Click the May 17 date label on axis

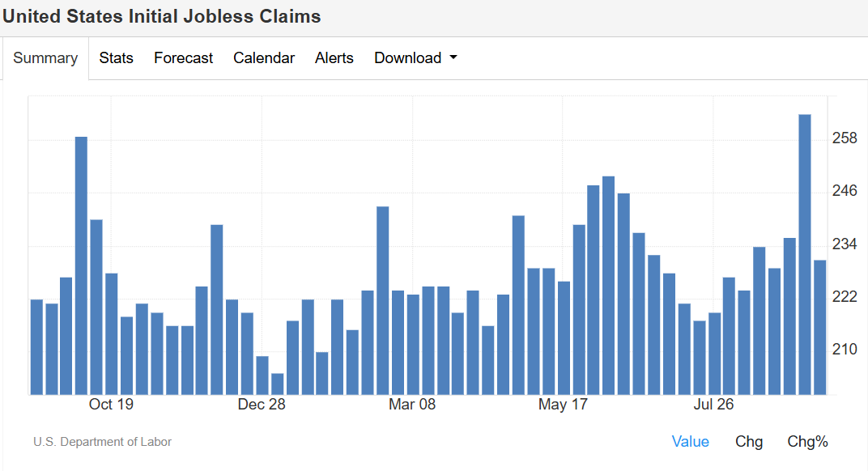click(563, 405)
